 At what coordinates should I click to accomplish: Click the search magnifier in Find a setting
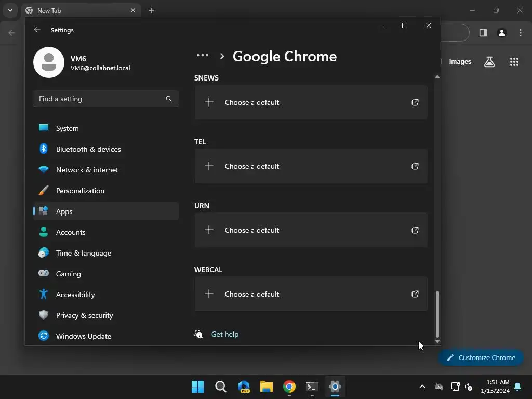tap(169, 99)
